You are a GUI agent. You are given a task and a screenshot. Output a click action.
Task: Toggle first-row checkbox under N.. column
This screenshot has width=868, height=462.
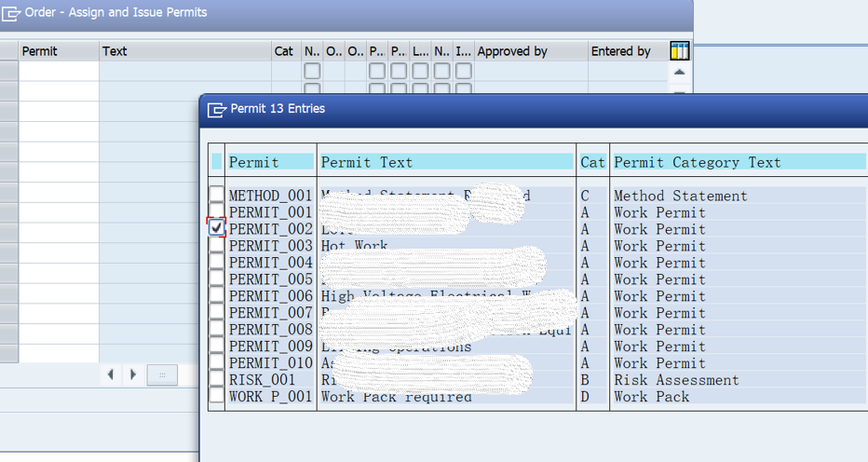(x=312, y=71)
